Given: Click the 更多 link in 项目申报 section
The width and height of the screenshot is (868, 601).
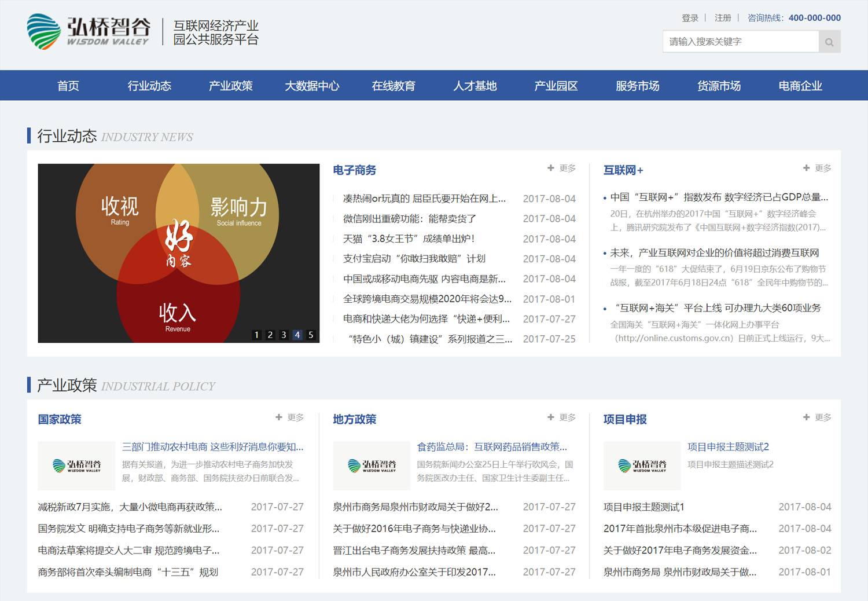Looking at the screenshot, I should click(823, 417).
